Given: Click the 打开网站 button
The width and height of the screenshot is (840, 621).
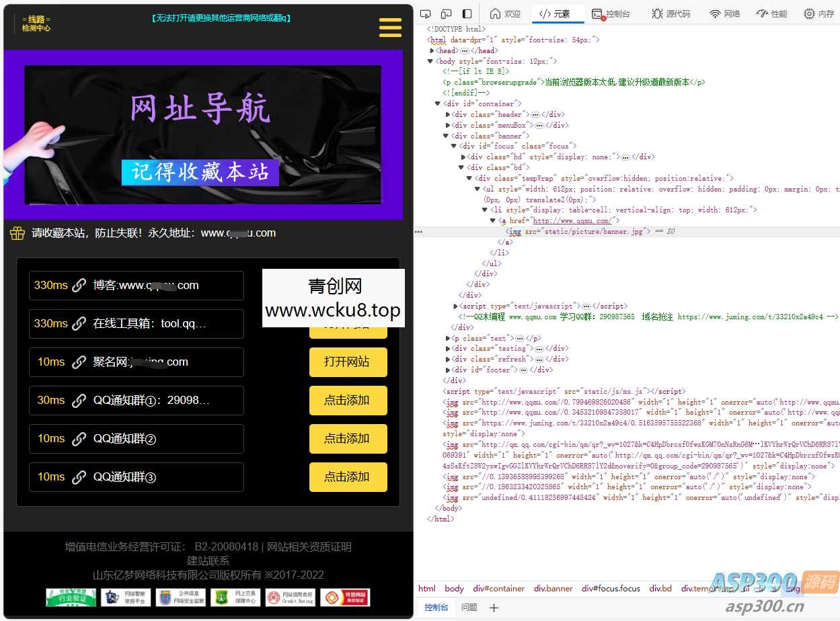Looking at the screenshot, I should [x=348, y=362].
